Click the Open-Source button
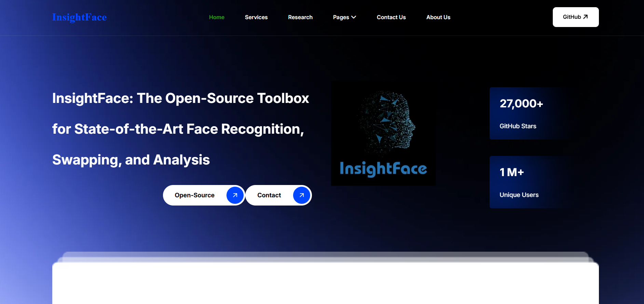Viewport: 644px width, 304px height. click(x=204, y=195)
